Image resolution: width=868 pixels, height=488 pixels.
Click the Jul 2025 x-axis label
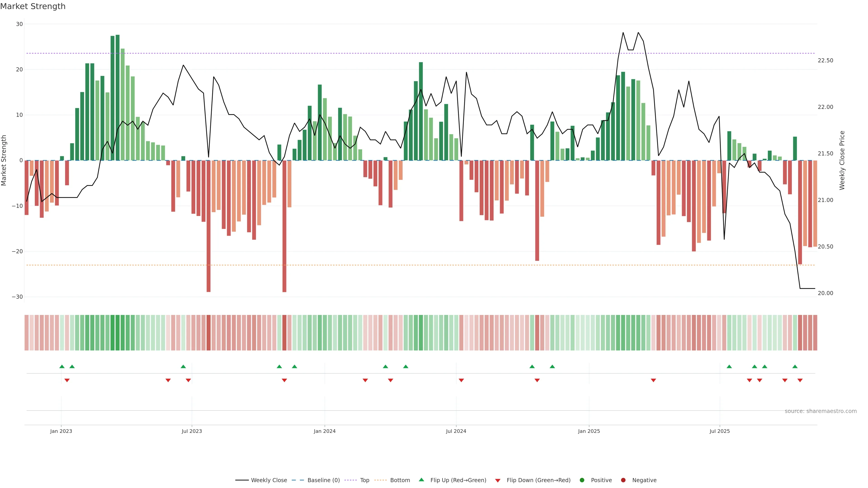(719, 431)
